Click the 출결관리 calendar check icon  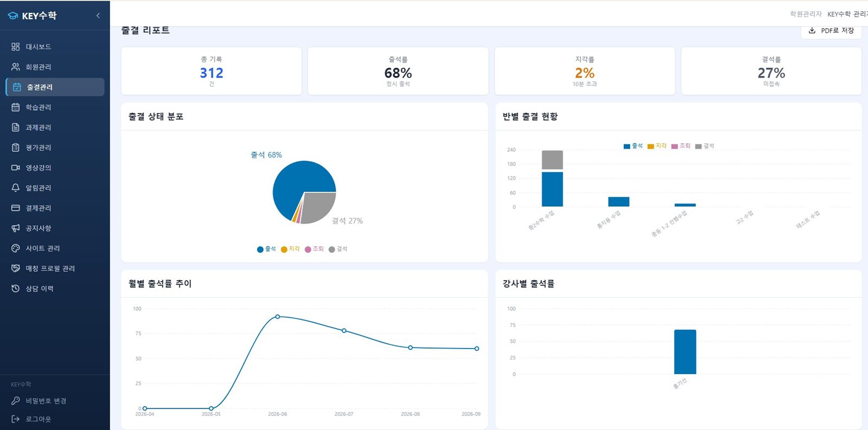(x=17, y=87)
